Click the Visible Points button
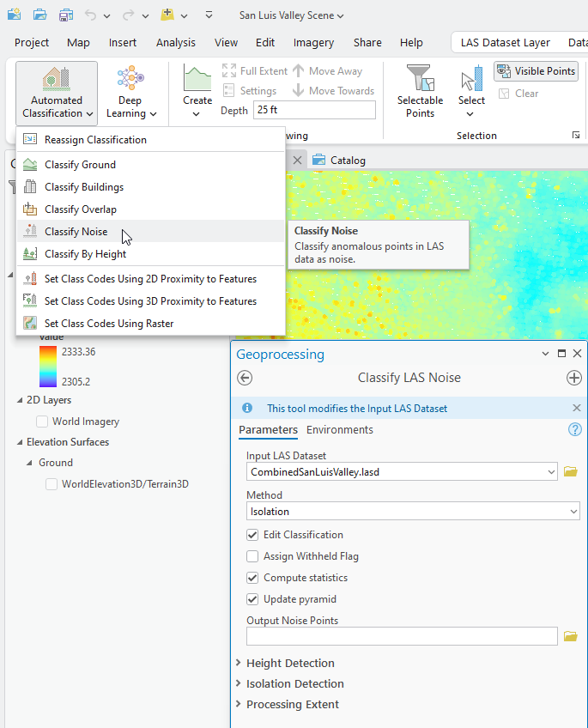Viewport: 588px width, 728px height. [536, 71]
